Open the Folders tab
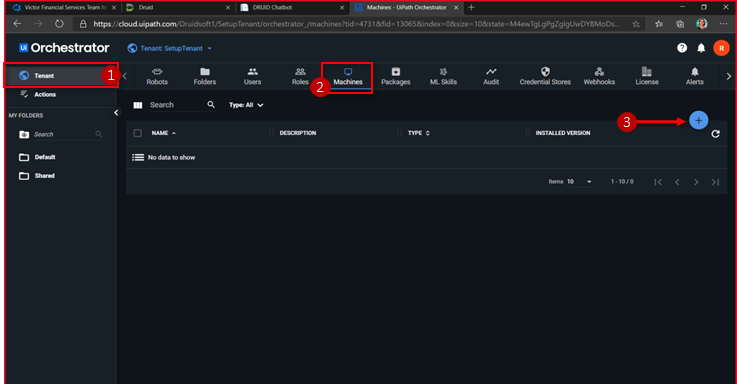The width and height of the screenshot is (737, 384). pyautogui.click(x=205, y=76)
